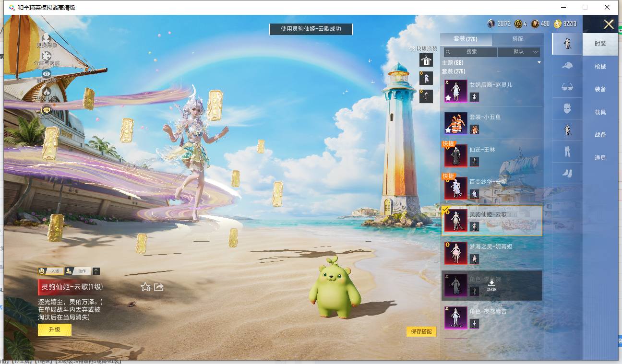Viewport: 622px width, 364px height.
Task: Favorite the outfit with the star icon
Action: 145,287
